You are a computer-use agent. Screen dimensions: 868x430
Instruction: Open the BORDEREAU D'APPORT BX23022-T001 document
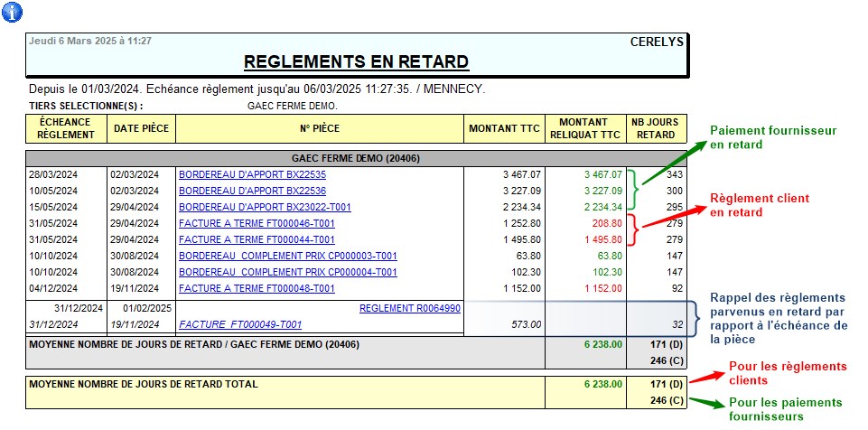(265, 207)
